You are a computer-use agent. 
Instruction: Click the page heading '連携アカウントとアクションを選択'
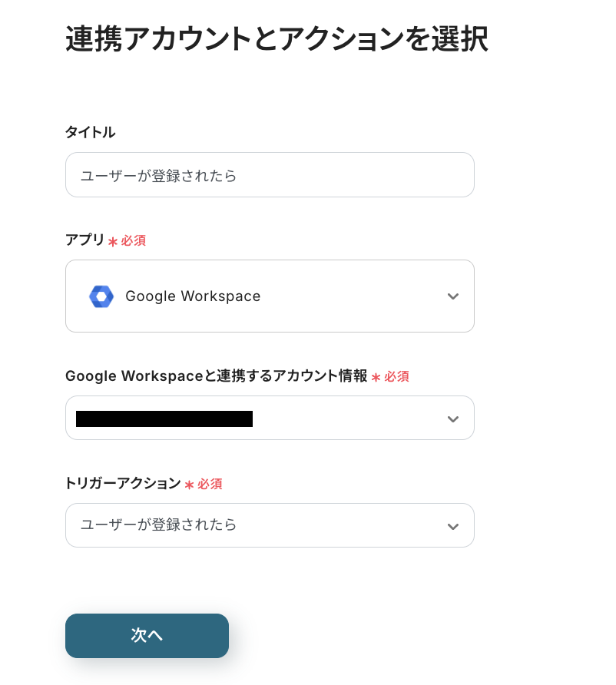[277, 39]
